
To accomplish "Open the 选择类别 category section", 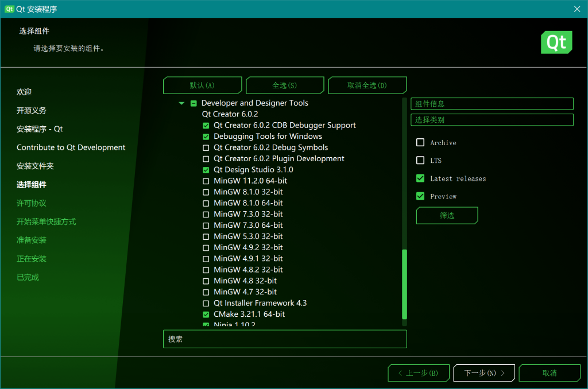I will (492, 120).
